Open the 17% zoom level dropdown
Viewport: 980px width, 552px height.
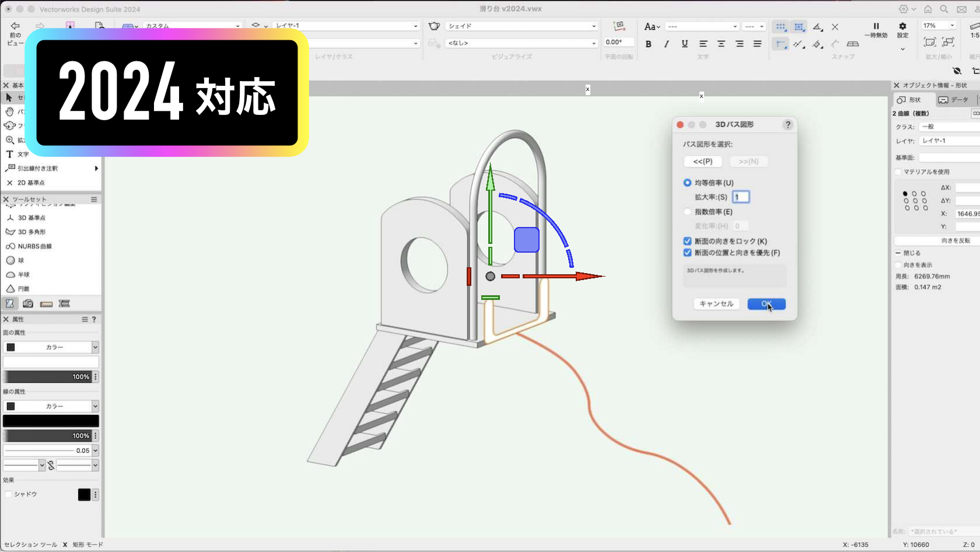tap(939, 26)
